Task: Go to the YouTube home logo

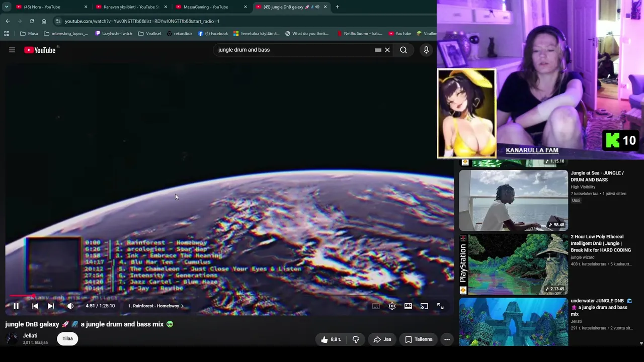Action: click(x=40, y=50)
